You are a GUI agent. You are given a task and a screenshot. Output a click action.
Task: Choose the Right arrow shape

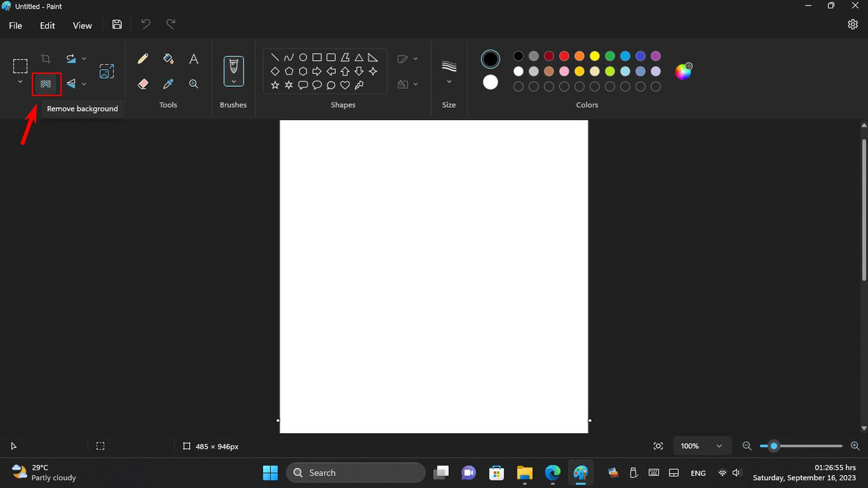[317, 71]
